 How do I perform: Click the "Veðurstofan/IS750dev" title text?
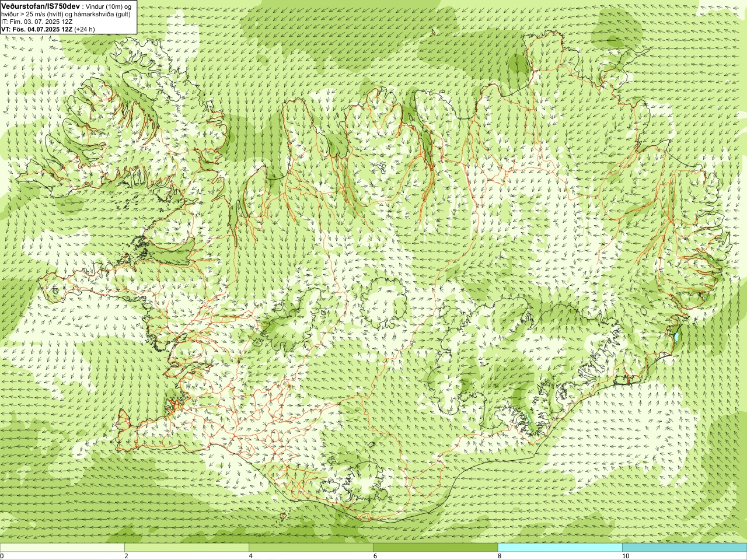(40, 6)
